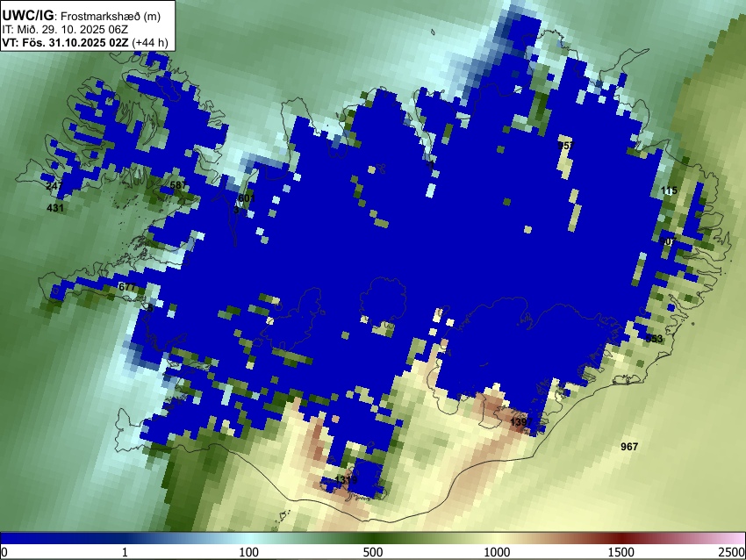746x560 pixels.
Task: Click the map value '431'
Action: pyautogui.click(x=55, y=208)
